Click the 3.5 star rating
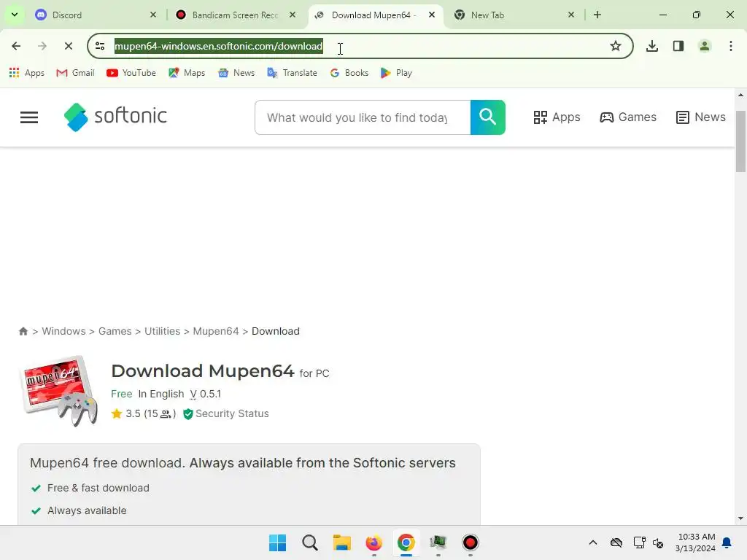This screenshot has height=560, width=747. tap(144, 413)
